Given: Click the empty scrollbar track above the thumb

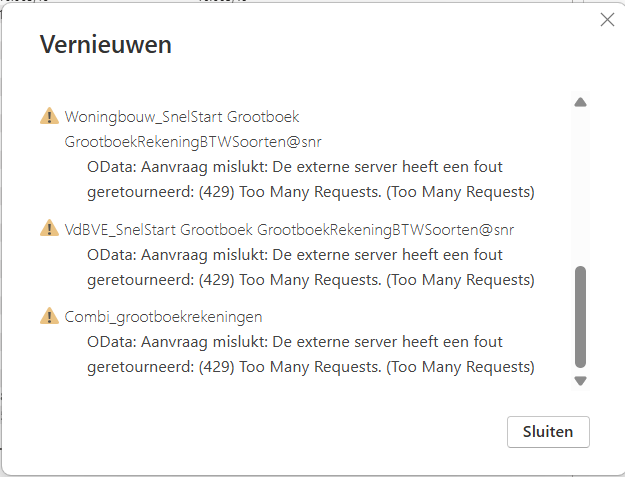Looking at the screenshot, I should [580, 185].
